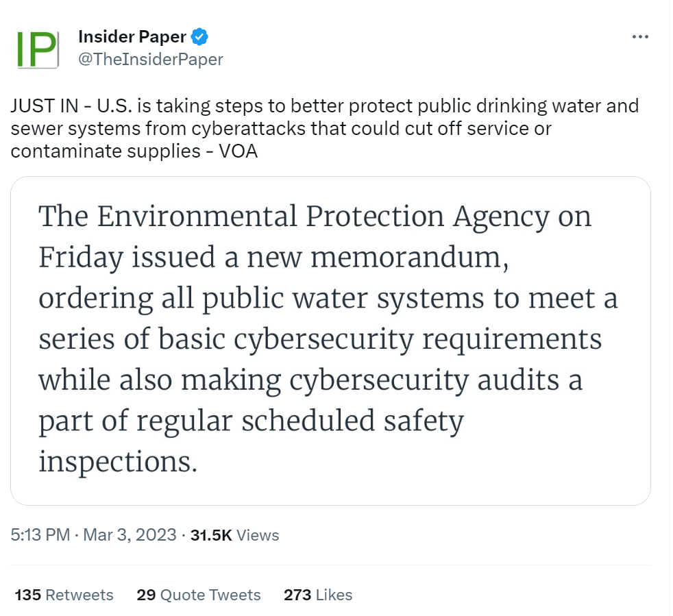The width and height of the screenshot is (673, 616).
Task: Open the EPA memorandum quote image
Action: coord(330,341)
